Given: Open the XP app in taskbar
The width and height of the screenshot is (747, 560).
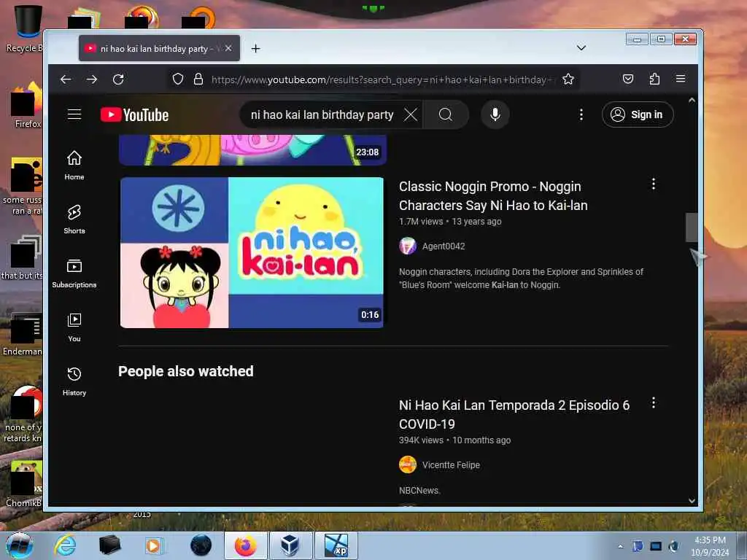Looking at the screenshot, I should 336,545.
